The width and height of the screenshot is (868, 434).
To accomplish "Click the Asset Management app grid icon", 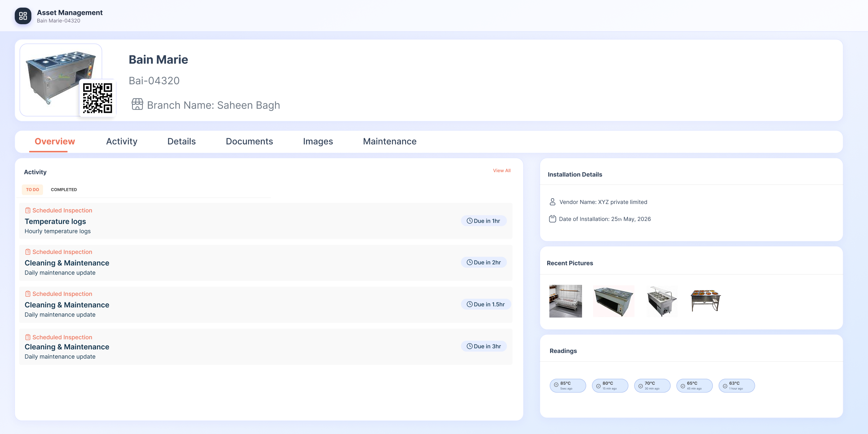I will click(x=23, y=16).
